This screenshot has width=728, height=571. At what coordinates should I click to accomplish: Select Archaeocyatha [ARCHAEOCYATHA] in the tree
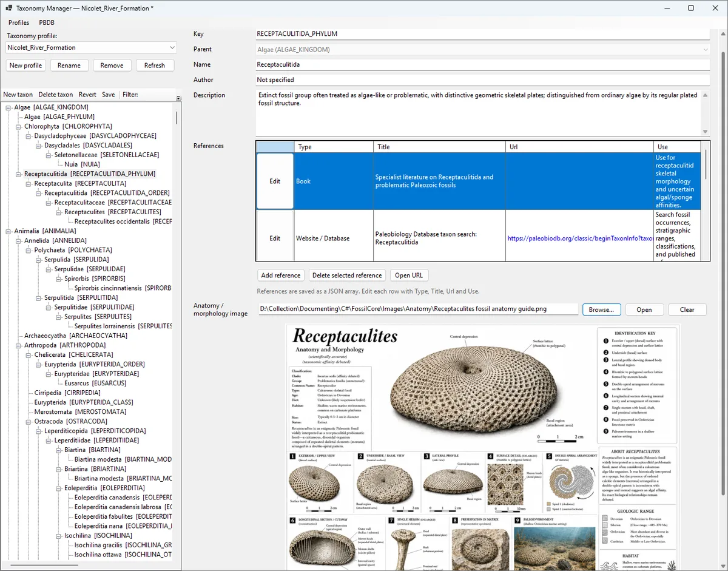click(76, 336)
